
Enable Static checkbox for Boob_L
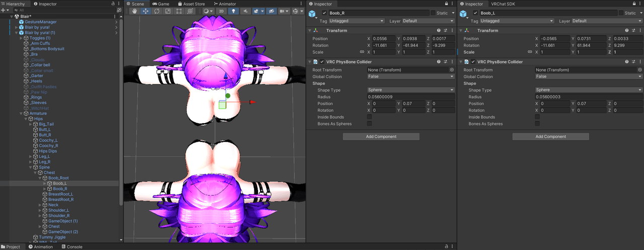(x=621, y=13)
